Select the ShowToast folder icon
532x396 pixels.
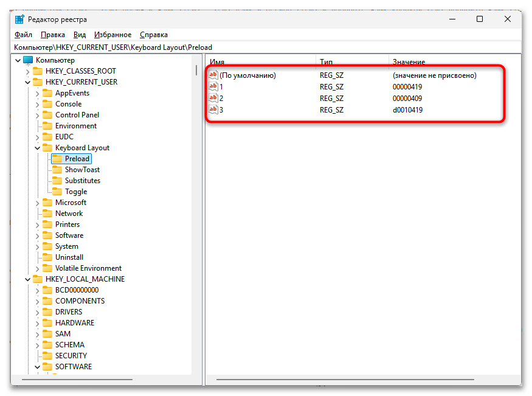(57, 169)
